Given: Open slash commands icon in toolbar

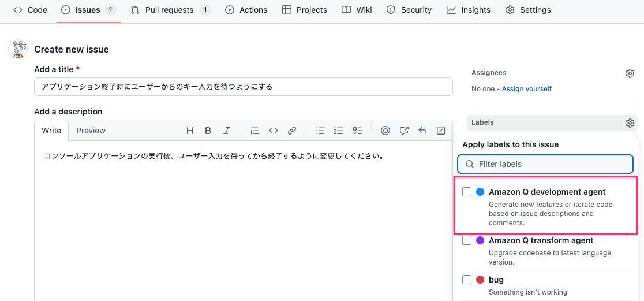Looking at the screenshot, I should click(x=441, y=131).
